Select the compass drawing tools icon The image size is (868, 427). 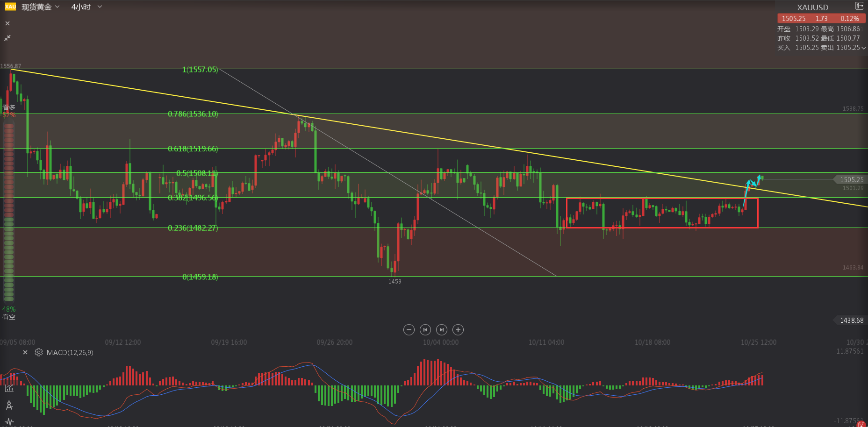click(9, 406)
